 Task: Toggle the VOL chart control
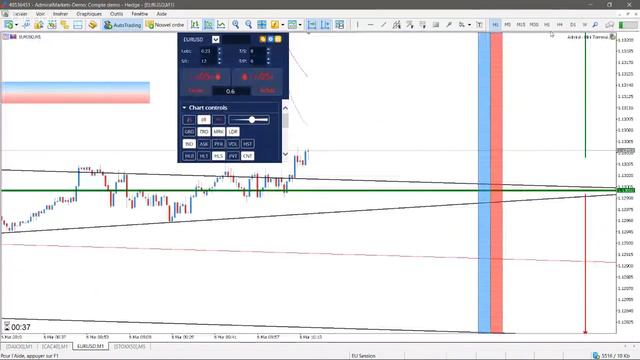(x=233, y=144)
